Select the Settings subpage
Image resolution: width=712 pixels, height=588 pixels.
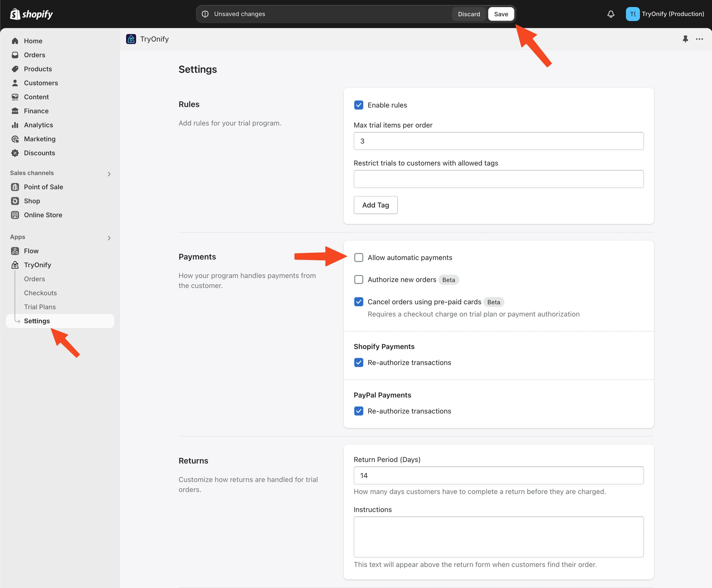(60, 321)
